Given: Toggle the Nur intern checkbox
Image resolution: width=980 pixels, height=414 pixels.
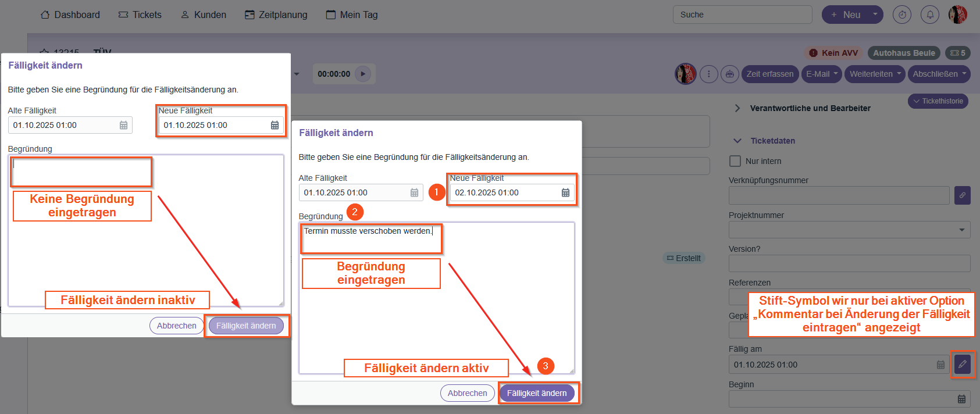Looking at the screenshot, I should pyautogui.click(x=735, y=161).
